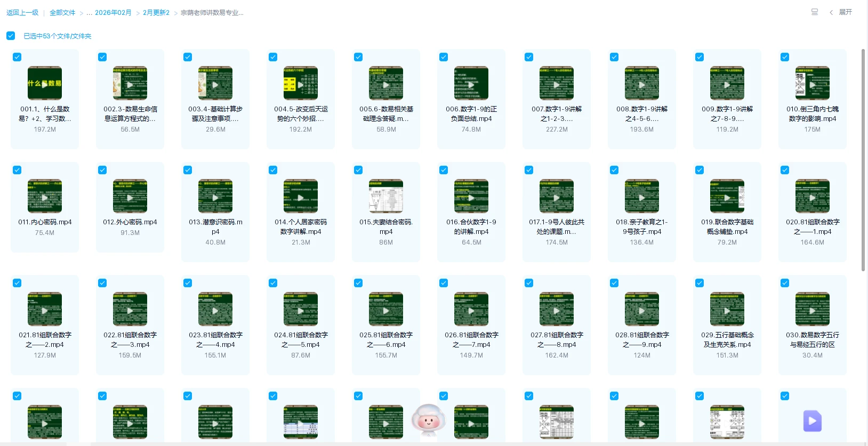
Task: Click the 024.81组联合数字 file name
Action: [x=301, y=339]
